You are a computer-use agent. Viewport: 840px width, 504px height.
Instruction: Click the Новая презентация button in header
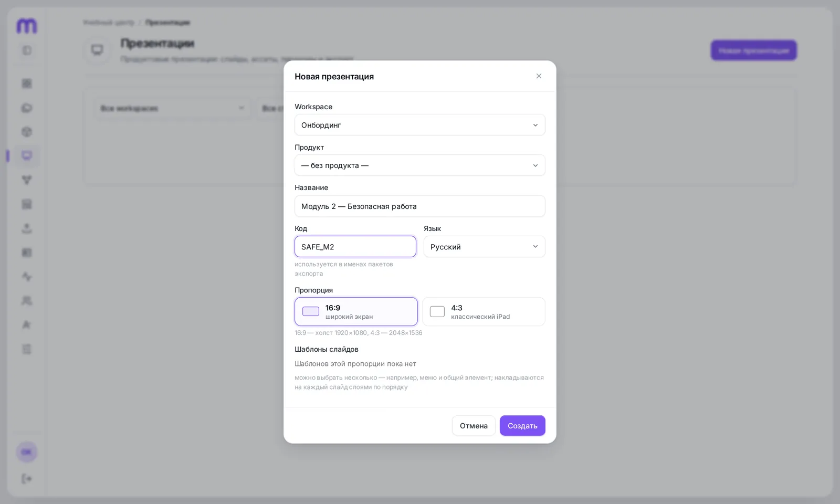[x=754, y=50]
